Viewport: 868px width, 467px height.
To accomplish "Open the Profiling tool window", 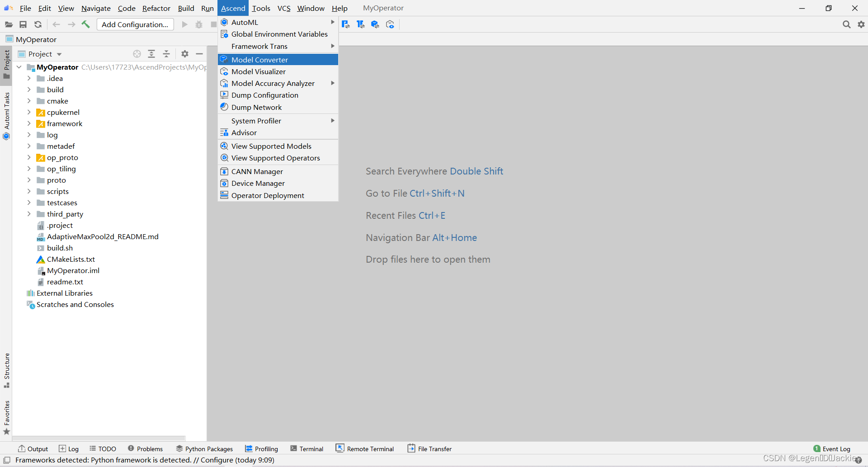I will pyautogui.click(x=262, y=448).
